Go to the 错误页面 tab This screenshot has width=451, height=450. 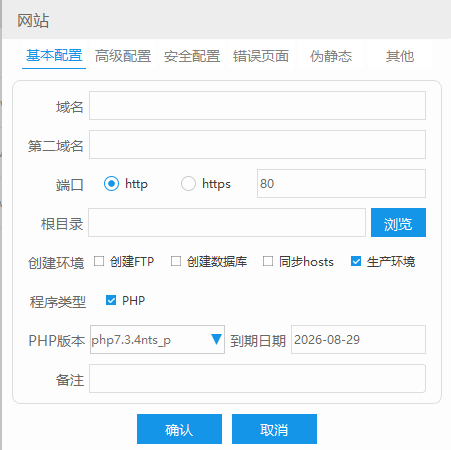pos(261,56)
